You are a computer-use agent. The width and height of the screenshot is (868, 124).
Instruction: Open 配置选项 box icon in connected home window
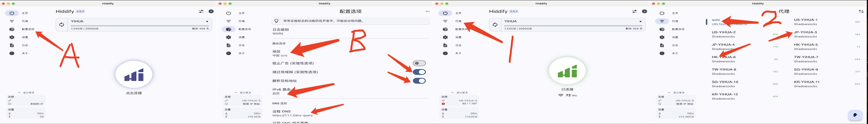(445, 29)
